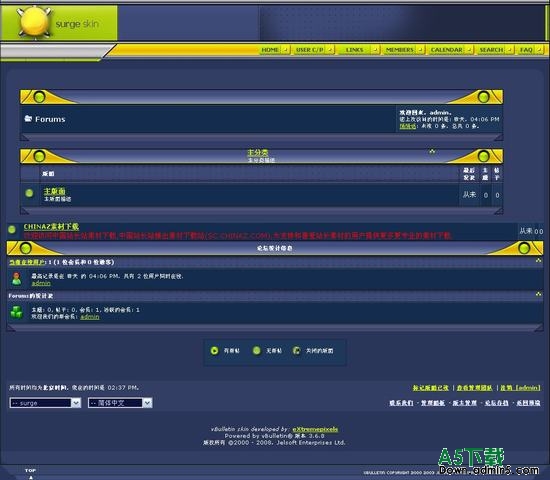
Task: Open the forum archive footer link
Action: click(496, 403)
